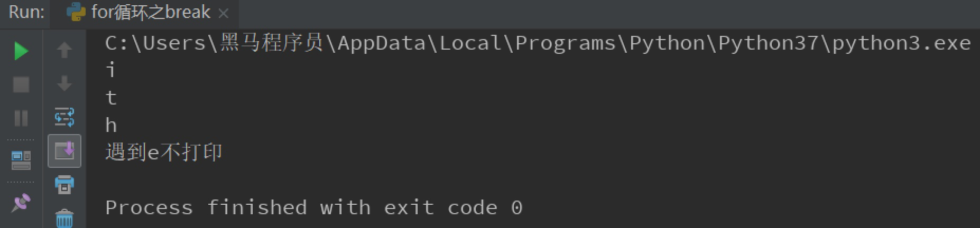Click the Up the Stack Trace arrow

click(x=64, y=50)
